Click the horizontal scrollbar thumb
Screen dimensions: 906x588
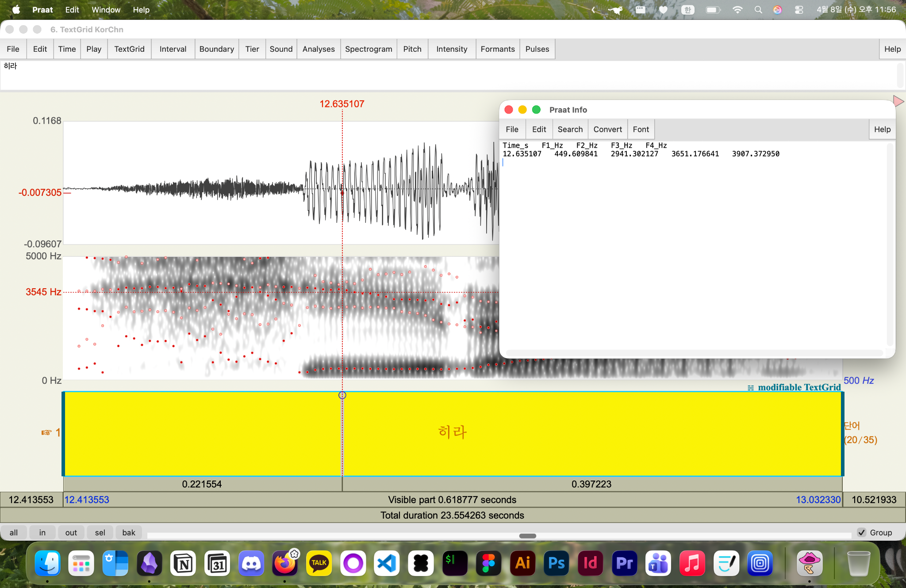tap(527, 536)
